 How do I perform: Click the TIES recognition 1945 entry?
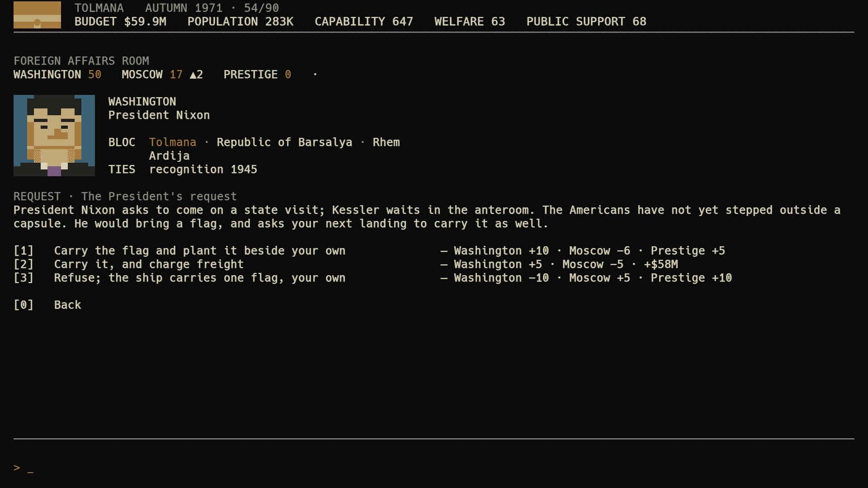click(183, 169)
